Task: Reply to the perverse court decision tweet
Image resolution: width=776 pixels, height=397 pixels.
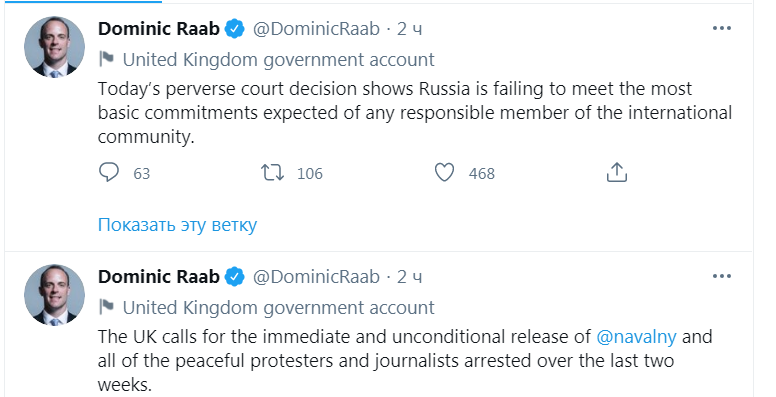Action: (109, 173)
